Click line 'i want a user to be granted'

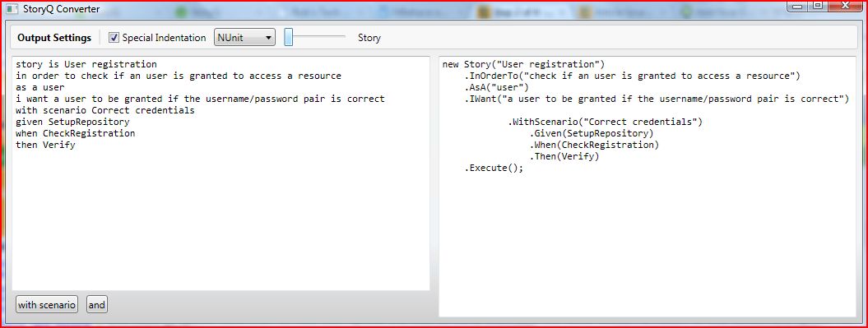tap(200, 99)
